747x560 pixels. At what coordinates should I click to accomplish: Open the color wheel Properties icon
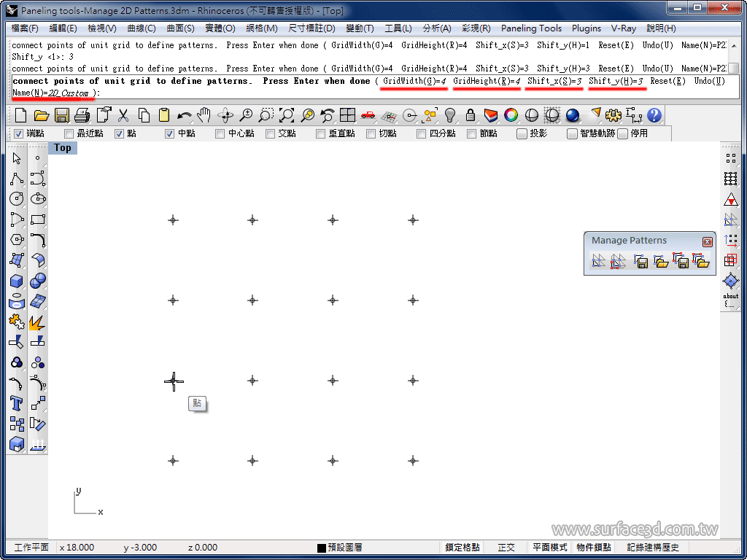[511, 115]
